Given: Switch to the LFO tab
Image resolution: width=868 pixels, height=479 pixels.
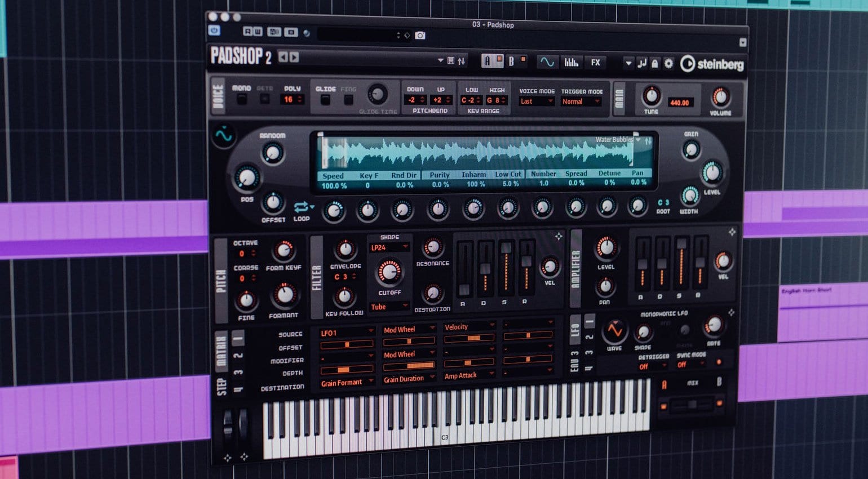Looking at the screenshot, I should (x=575, y=330).
